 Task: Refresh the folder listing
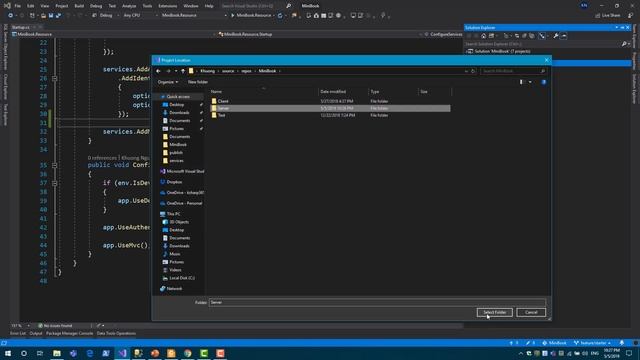pos(473,71)
